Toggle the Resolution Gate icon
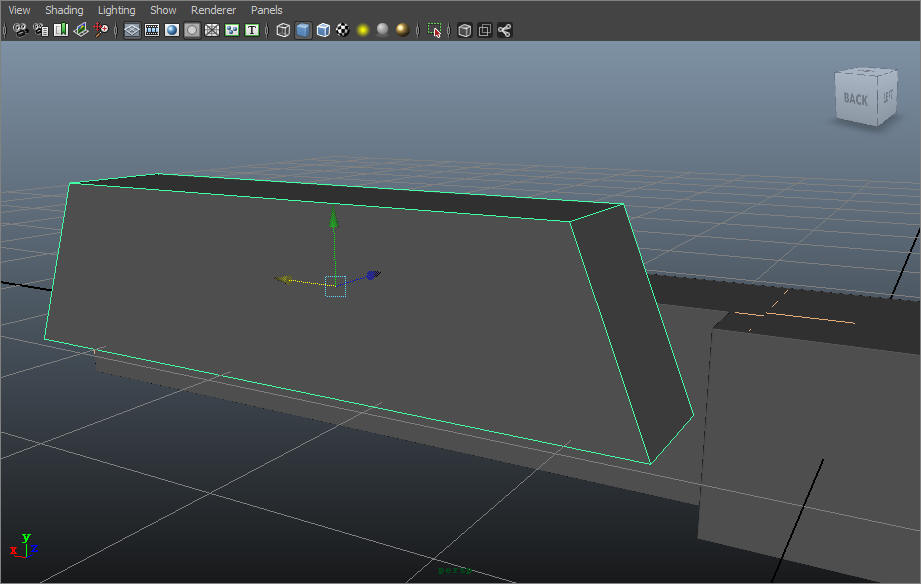This screenshot has height=584, width=921. tap(172, 30)
